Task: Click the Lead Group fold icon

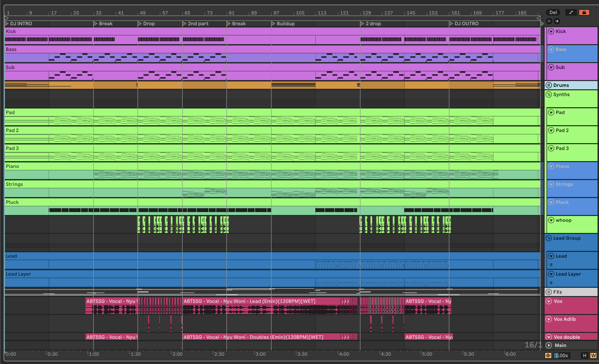Action: click(549, 238)
